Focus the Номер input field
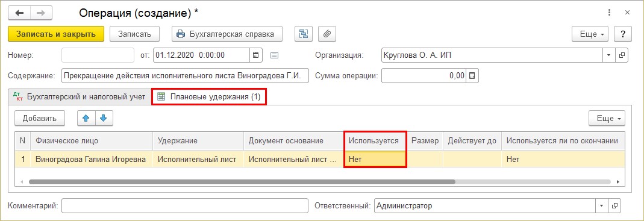Viewport: 644px width, 221px height. coord(98,55)
